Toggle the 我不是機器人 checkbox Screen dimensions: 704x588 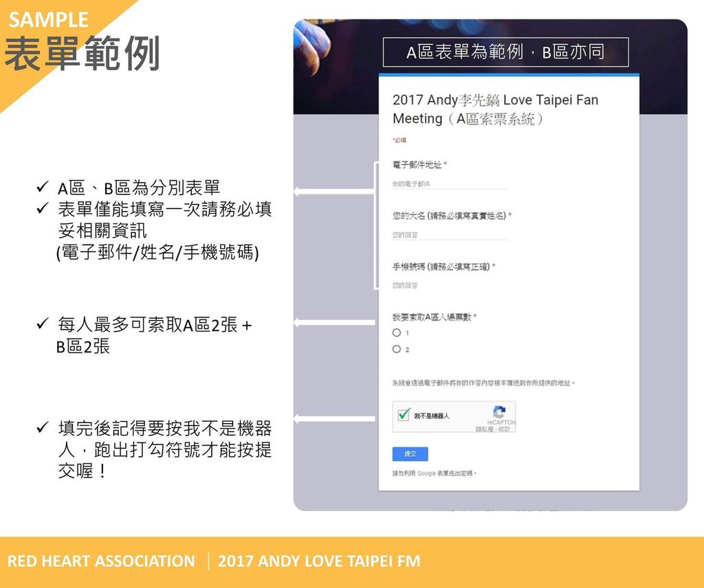[404, 414]
